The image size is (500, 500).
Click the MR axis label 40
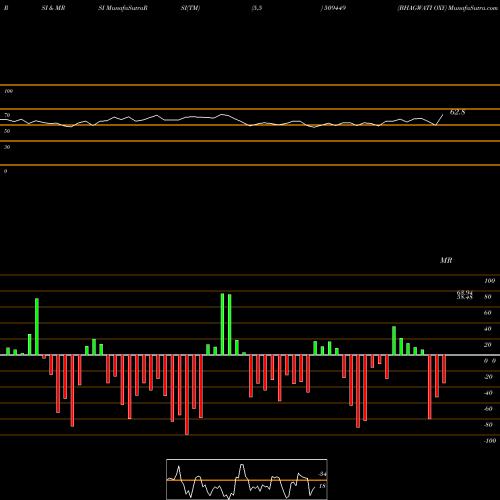click(x=488, y=329)
